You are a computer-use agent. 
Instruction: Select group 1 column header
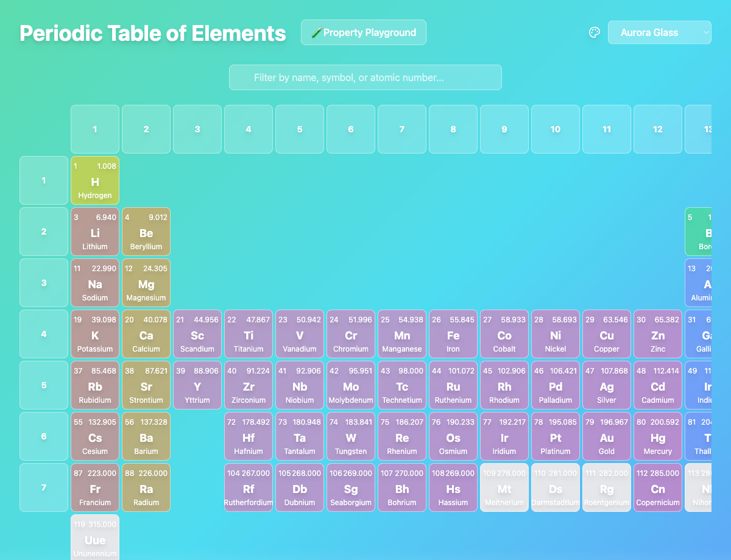pyautogui.click(x=95, y=129)
